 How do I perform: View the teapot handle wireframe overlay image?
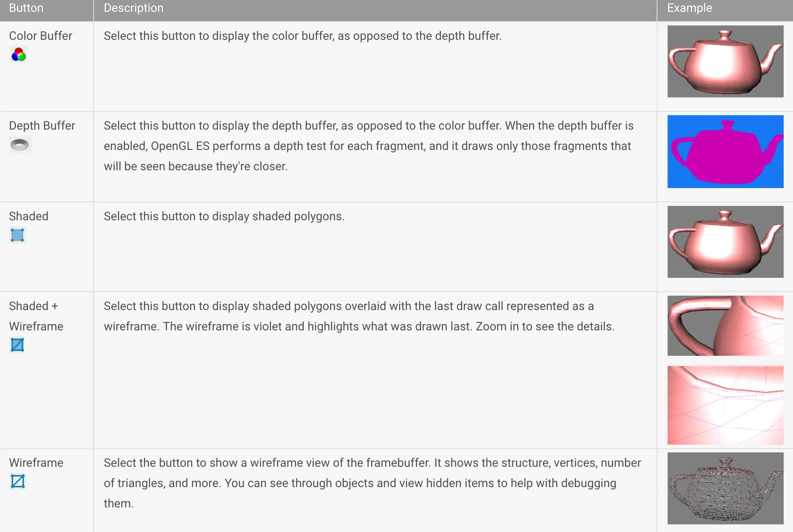point(725,326)
